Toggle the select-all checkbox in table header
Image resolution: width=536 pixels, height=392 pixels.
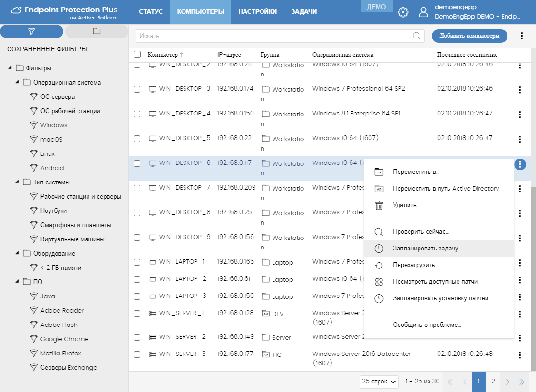[x=137, y=55]
